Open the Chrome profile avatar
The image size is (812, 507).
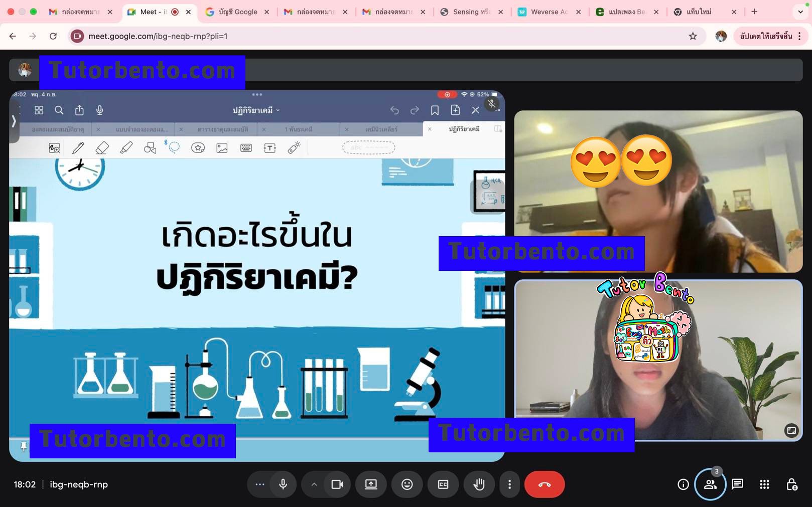coord(721,36)
